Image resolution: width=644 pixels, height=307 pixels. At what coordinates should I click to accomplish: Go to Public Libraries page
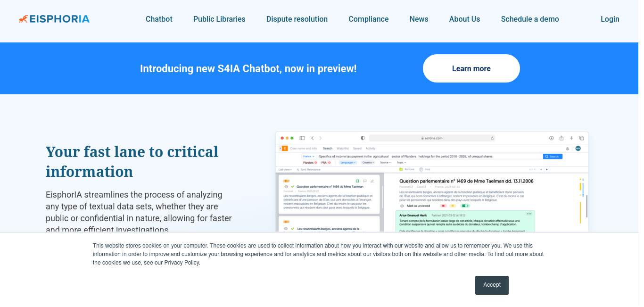(219, 19)
